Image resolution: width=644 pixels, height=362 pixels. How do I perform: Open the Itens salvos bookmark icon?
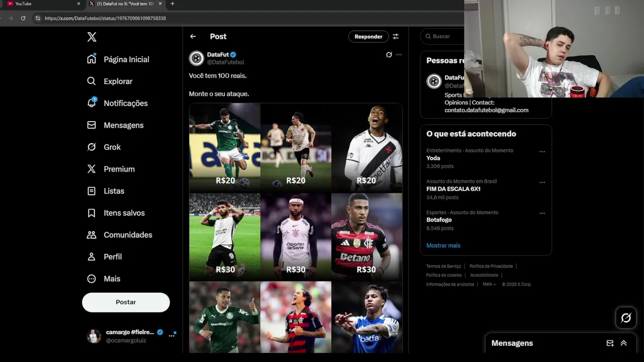pyautogui.click(x=92, y=213)
